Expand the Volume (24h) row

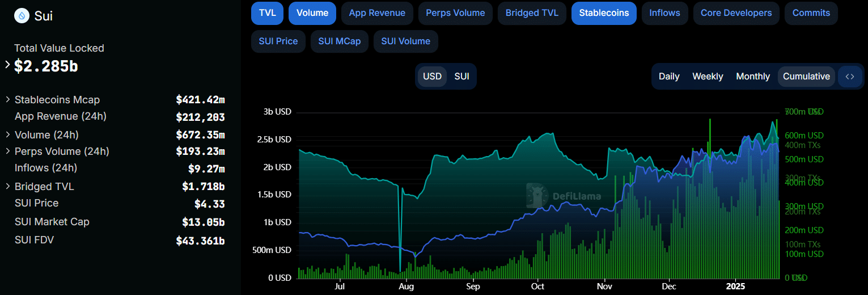point(8,135)
